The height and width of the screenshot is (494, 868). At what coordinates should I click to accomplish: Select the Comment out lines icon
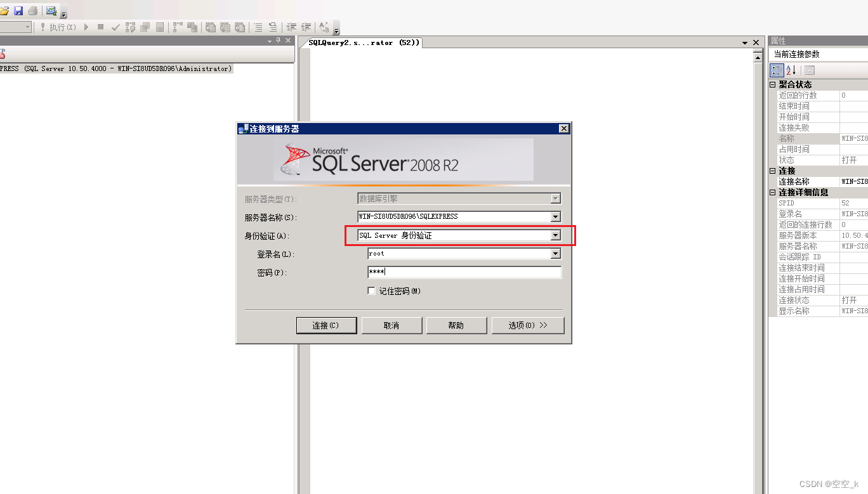point(259,27)
